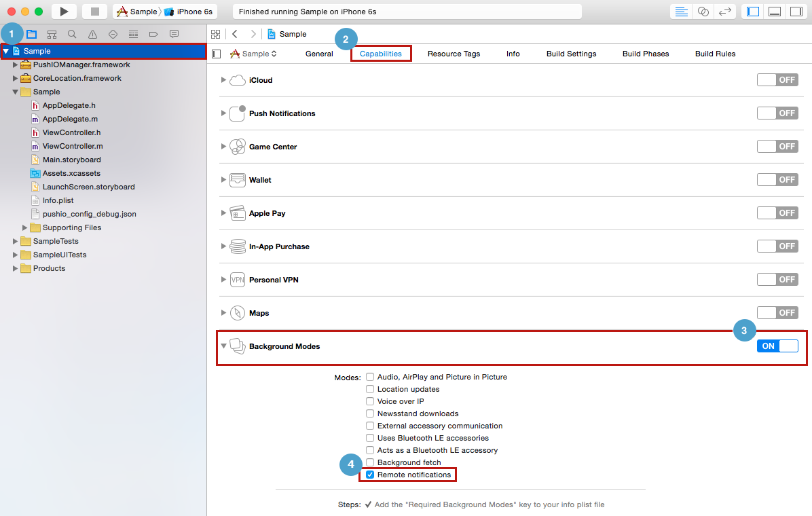Viewport: 812px width, 516px height.
Task: Show the Standard editor
Action: tap(682, 12)
